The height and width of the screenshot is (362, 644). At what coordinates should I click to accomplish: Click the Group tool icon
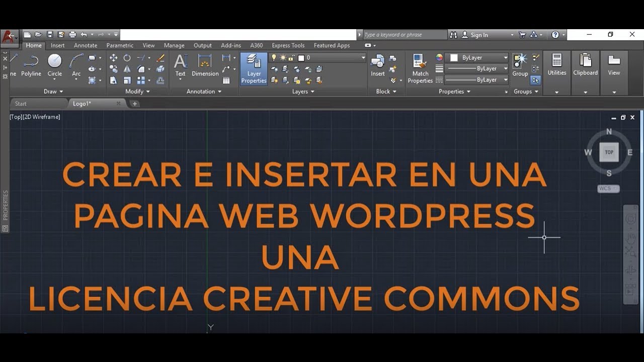tap(520, 65)
